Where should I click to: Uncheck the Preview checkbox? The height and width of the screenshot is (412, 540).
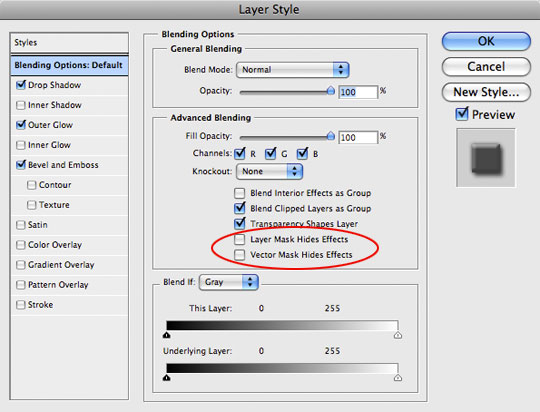461,114
